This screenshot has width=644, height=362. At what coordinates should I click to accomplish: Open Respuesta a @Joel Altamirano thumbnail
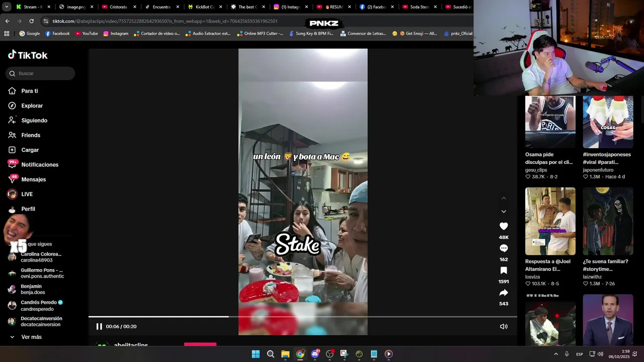pyautogui.click(x=550, y=221)
